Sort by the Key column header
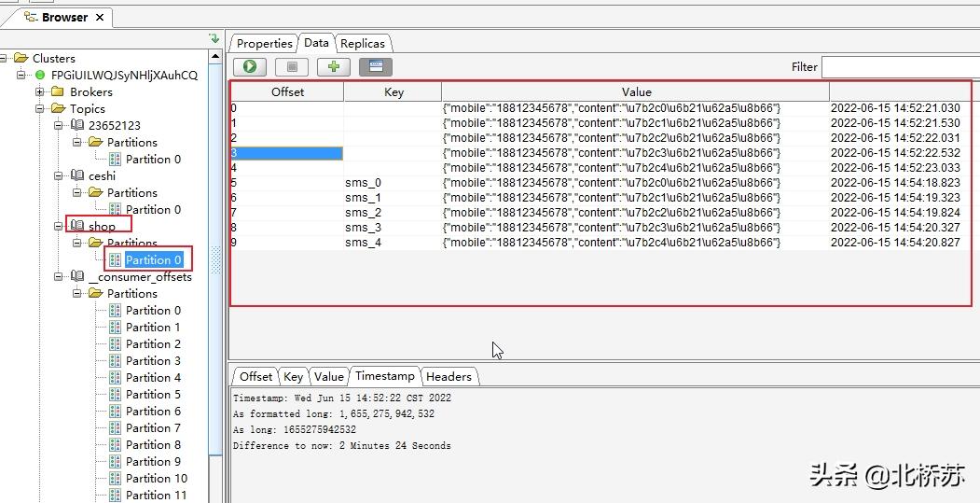 click(393, 92)
